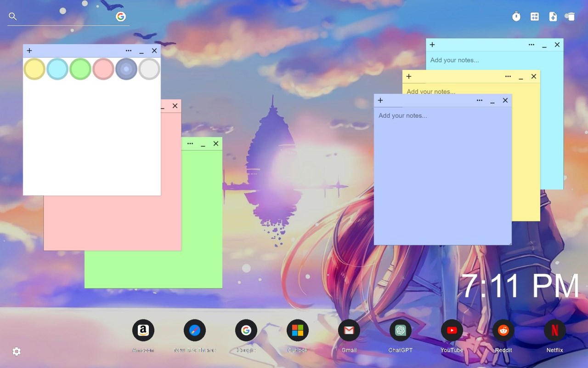Close the green sticky note

pyautogui.click(x=216, y=144)
